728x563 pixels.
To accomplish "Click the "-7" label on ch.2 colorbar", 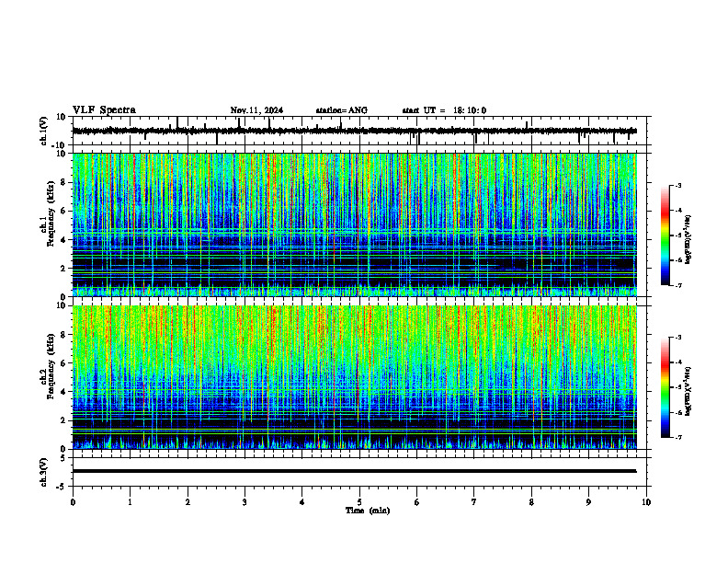I will coord(678,437).
